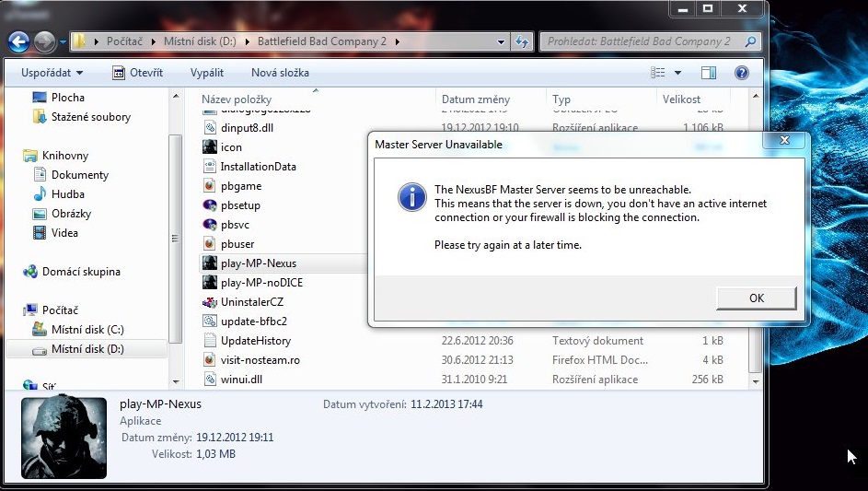
Task: Open the Uspořádat dropdown menu
Action: pyautogui.click(x=52, y=73)
